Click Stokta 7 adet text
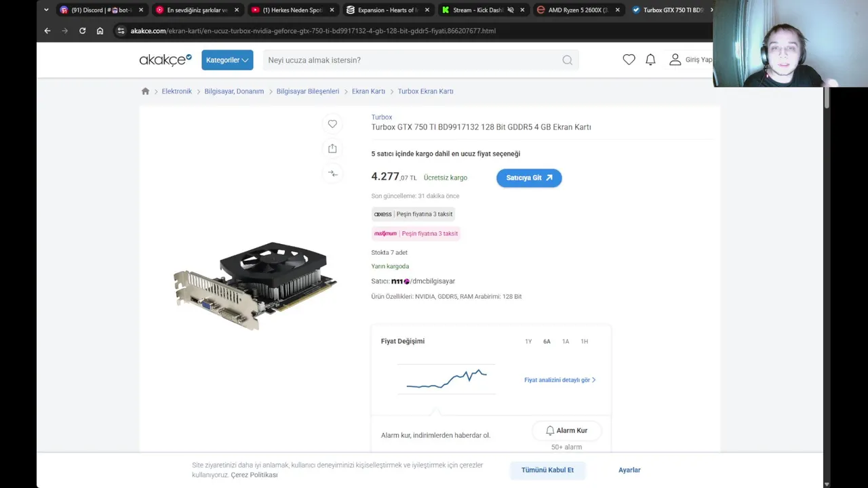This screenshot has height=488, width=868. coord(389,253)
